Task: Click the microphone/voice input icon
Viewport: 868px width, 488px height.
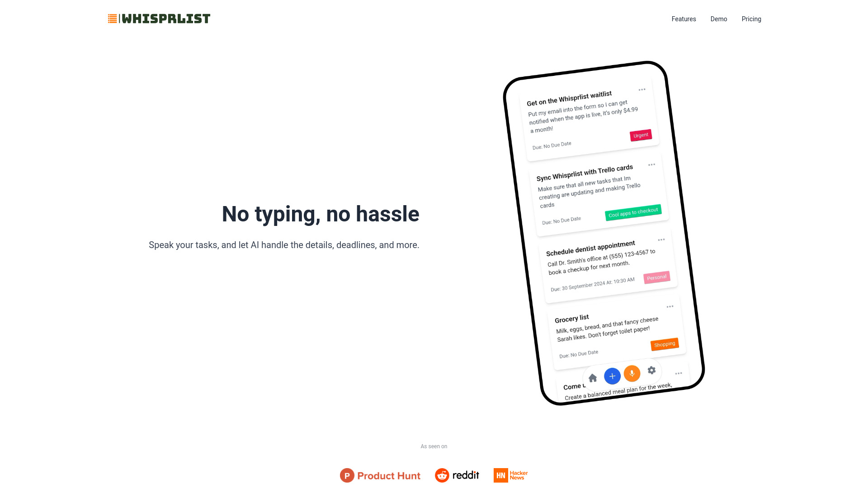Action: click(x=631, y=374)
